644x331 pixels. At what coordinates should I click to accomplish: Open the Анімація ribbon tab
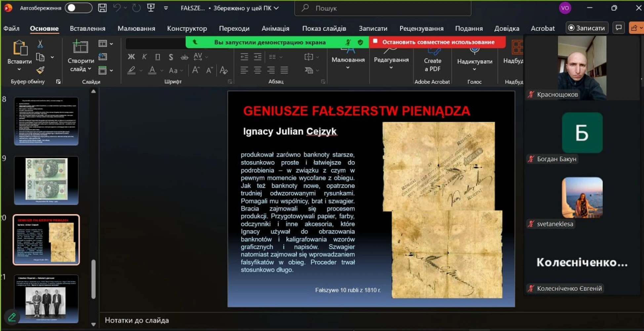click(x=275, y=28)
